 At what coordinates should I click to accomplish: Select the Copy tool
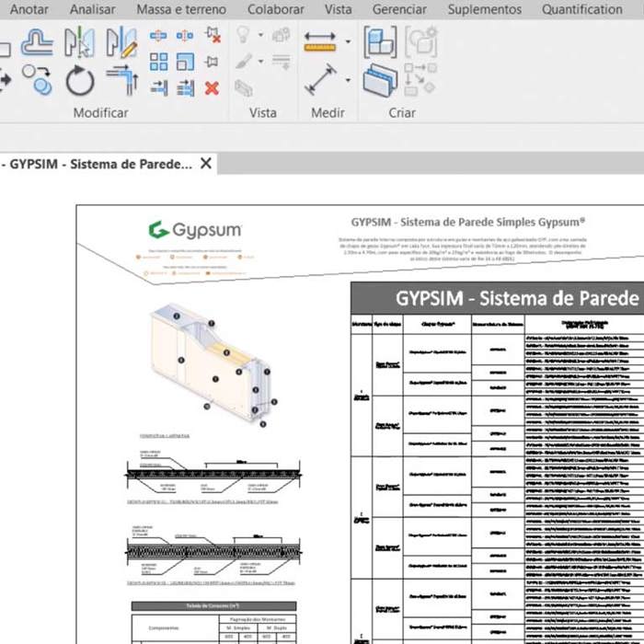(37, 80)
